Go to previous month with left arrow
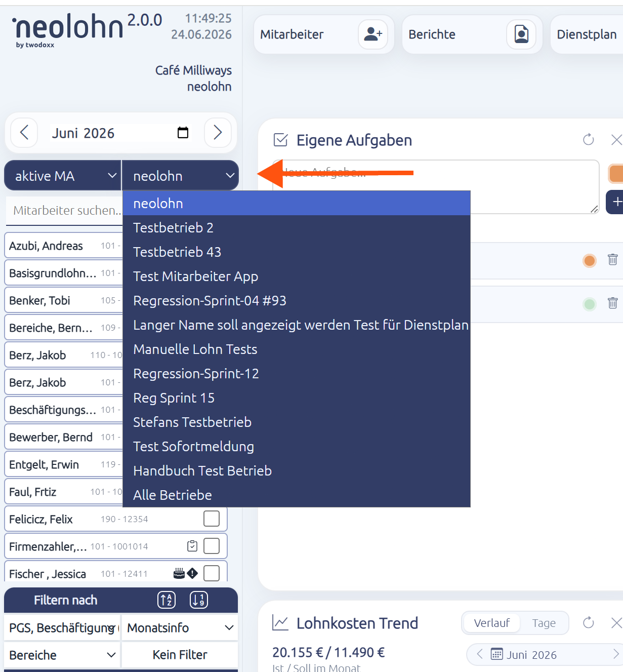 point(24,133)
